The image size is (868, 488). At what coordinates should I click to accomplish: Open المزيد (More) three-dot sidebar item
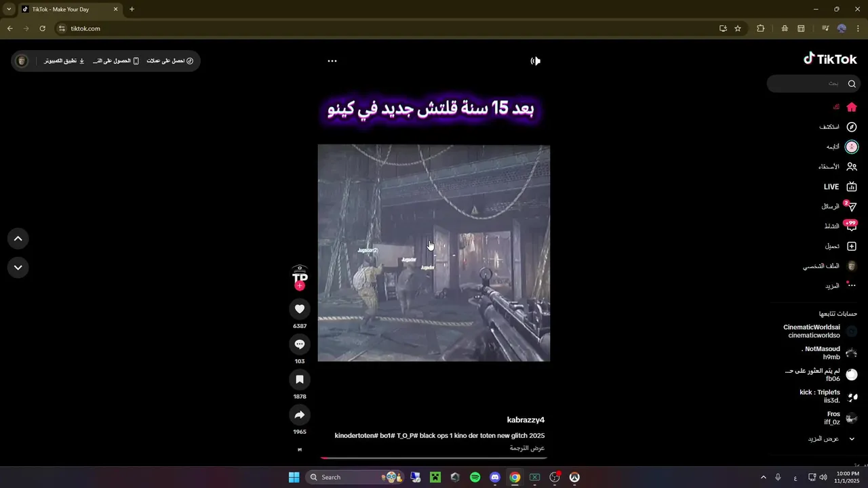point(841,285)
